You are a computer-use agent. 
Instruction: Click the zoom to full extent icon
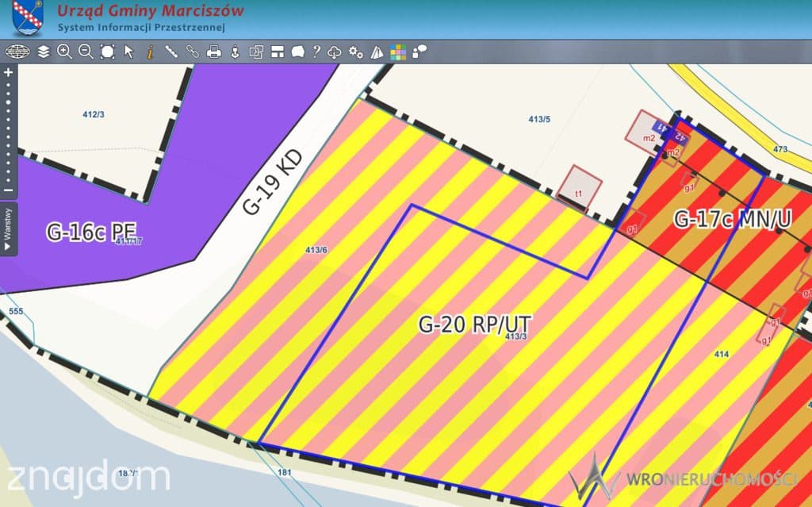point(107,52)
